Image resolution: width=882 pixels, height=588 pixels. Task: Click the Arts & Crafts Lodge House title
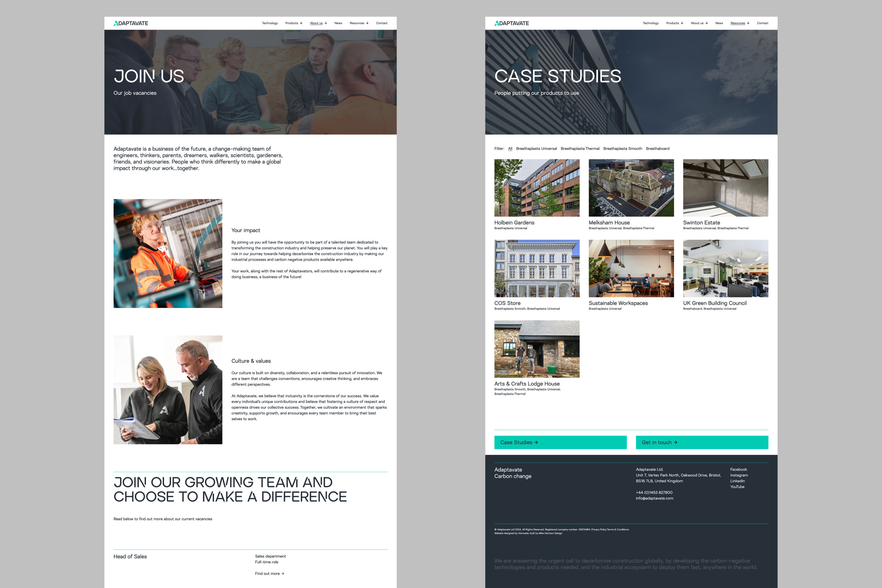pyautogui.click(x=527, y=384)
